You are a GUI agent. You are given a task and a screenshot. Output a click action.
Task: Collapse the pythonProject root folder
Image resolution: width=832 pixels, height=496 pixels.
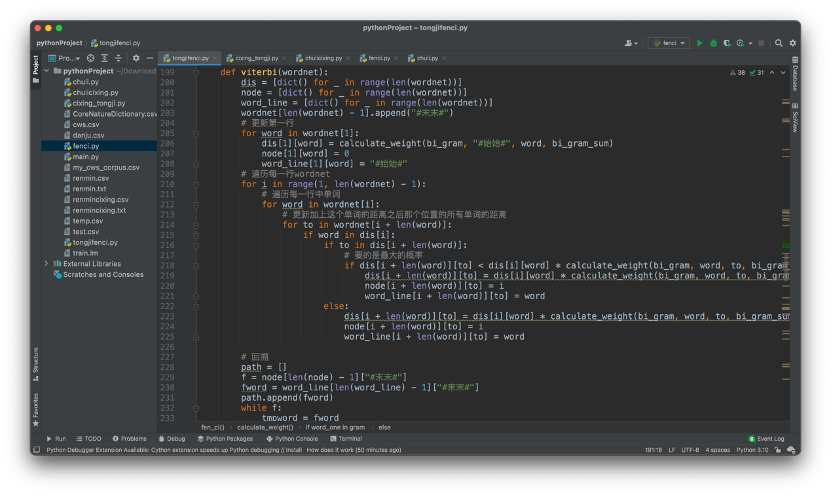pyautogui.click(x=47, y=71)
